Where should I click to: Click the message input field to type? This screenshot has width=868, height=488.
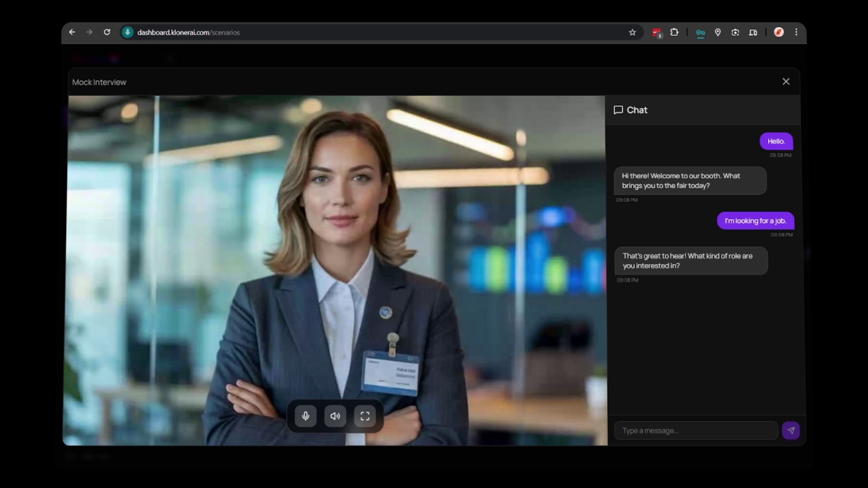[696, 430]
